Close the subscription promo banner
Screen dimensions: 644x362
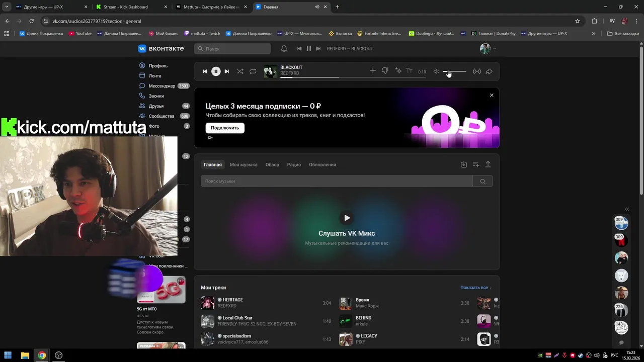tap(492, 95)
